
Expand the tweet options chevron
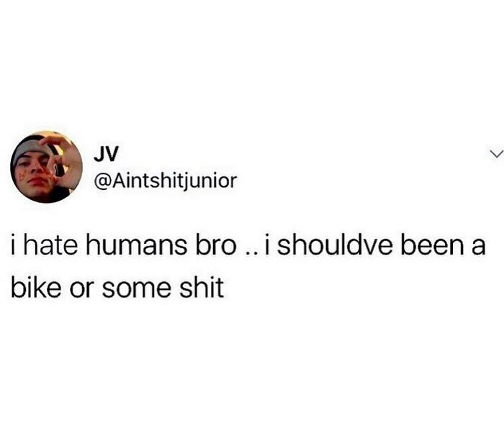click(x=496, y=154)
